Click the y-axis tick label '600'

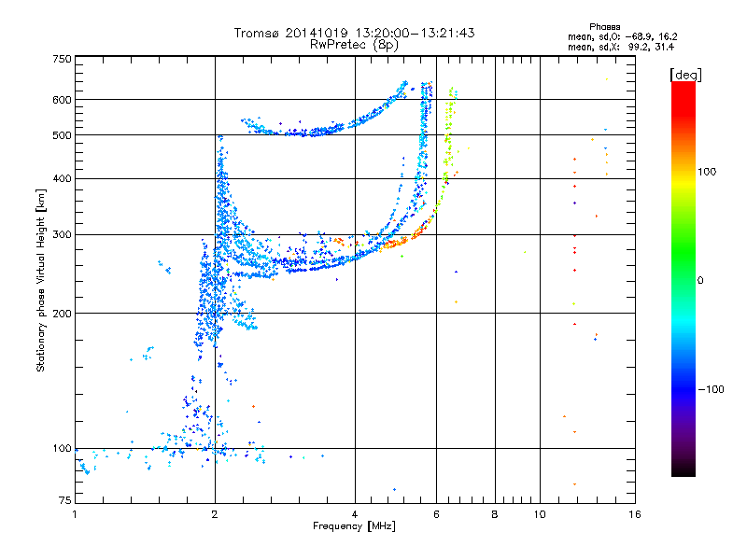tap(62, 100)
